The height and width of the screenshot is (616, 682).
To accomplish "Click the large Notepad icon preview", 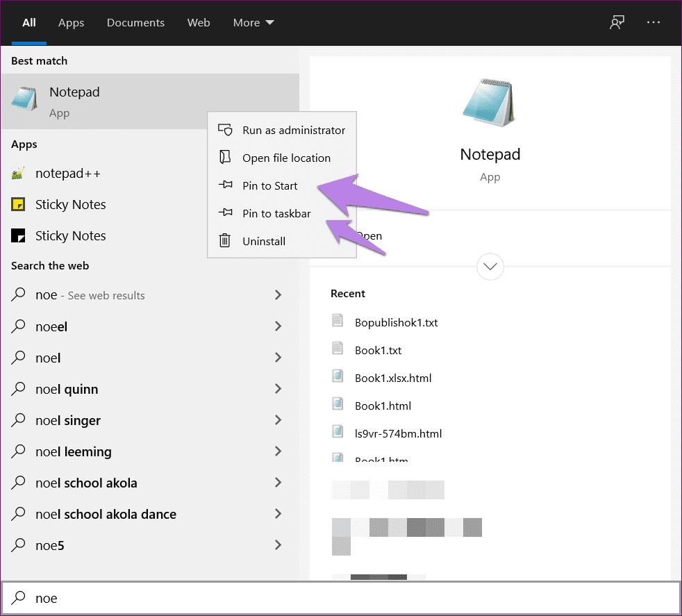I will coord(490,103).
